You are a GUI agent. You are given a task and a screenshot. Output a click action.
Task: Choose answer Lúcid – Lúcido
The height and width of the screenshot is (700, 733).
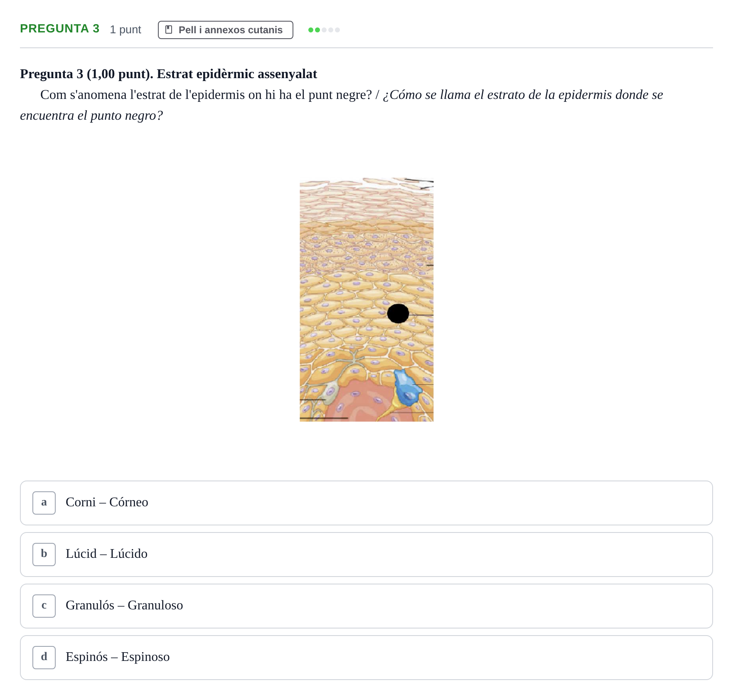click(x=366, y=555)
